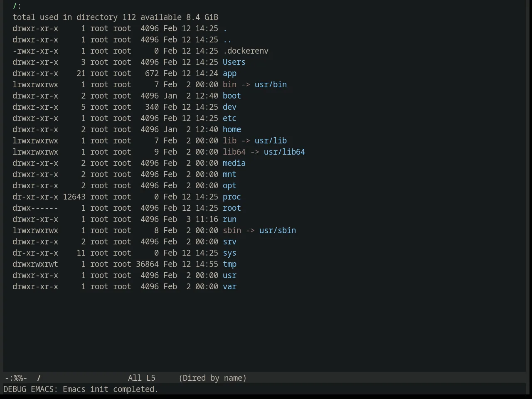Follow the bin symlink entry
Screen dimensions: 532x399
pyautogui.click(x=229, y=84)
